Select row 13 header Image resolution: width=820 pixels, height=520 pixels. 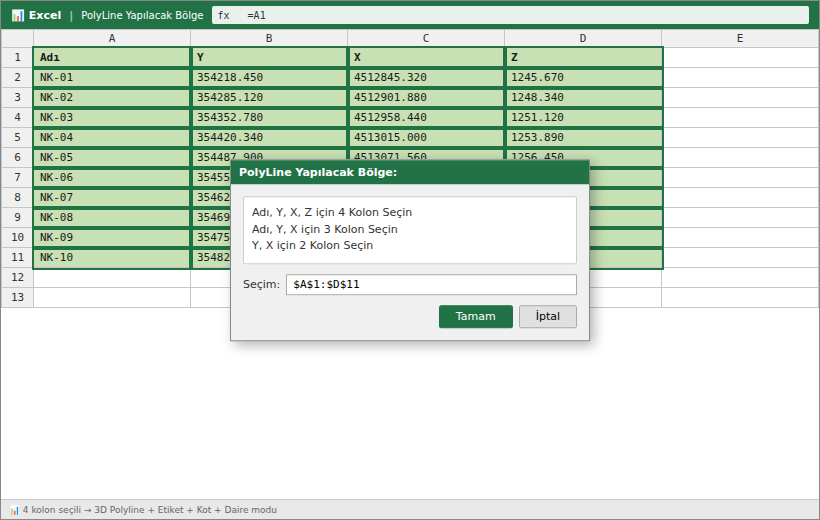(17, 297)
